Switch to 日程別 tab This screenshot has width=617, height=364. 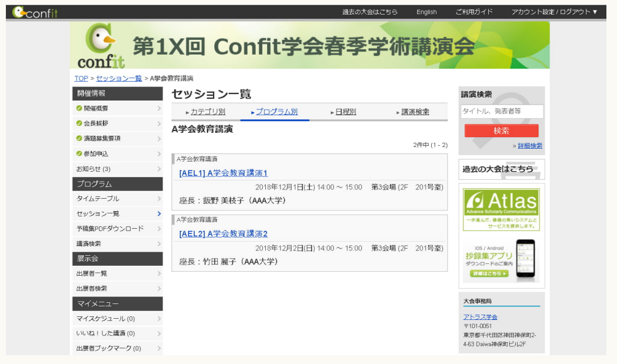point(345,112)
